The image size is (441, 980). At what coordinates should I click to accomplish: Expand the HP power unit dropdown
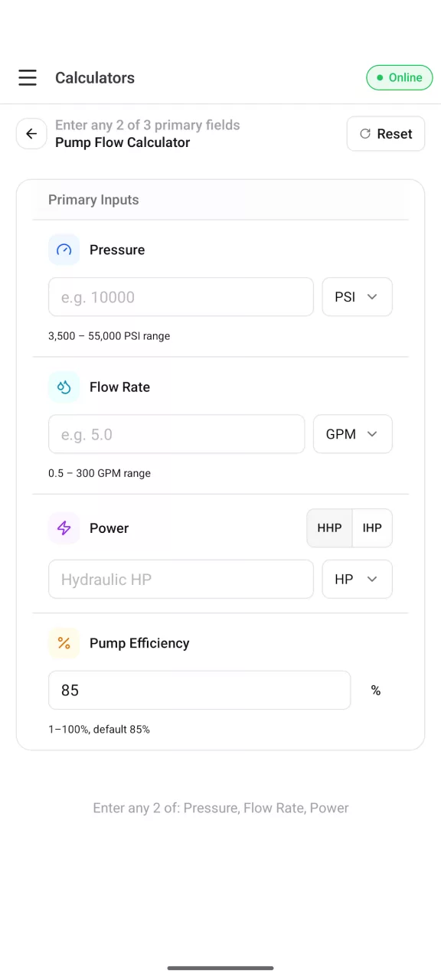tap(357, 579)
